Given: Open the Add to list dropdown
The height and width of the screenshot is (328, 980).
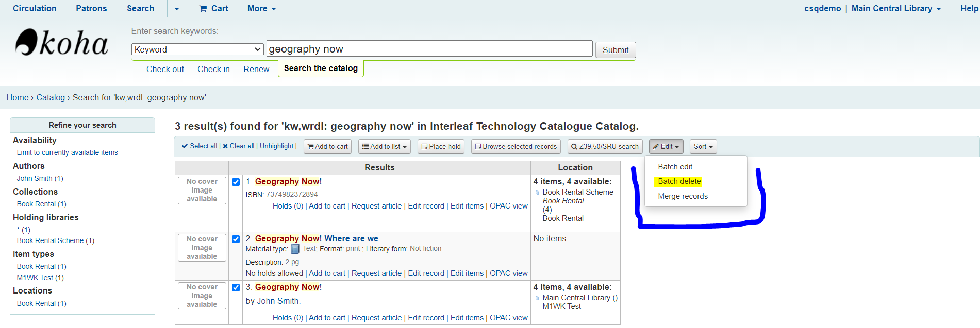Looking at the screenshot, I should pyautogui.click(x=385, y=146).
